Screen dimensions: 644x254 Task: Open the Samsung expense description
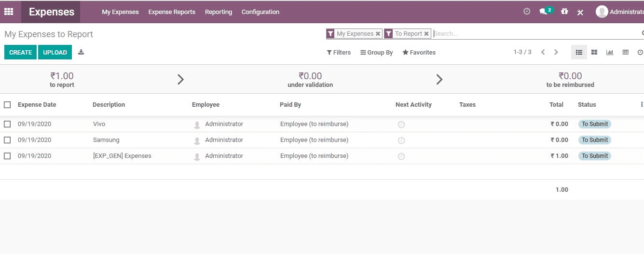[106, 140]
